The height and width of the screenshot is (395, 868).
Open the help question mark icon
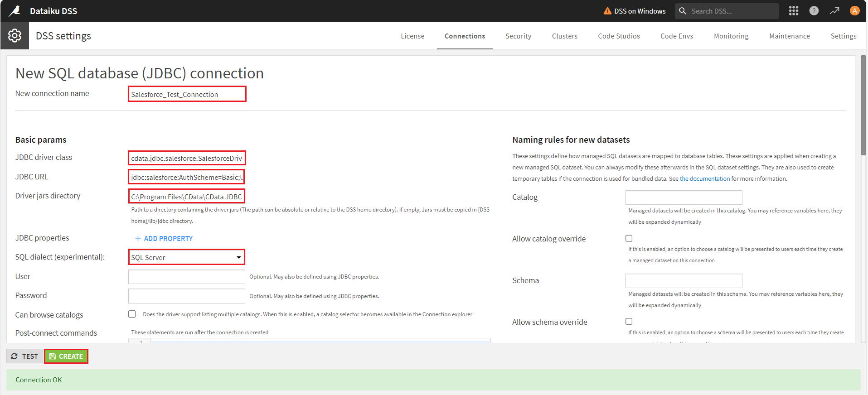coord(814,11)
